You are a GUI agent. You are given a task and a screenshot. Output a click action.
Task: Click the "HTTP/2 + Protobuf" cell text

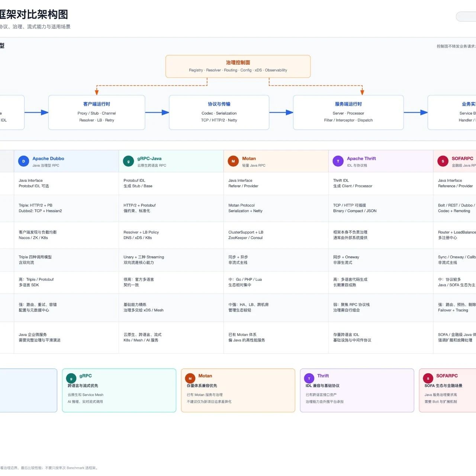pyautogui.click(x=139, y=206)
